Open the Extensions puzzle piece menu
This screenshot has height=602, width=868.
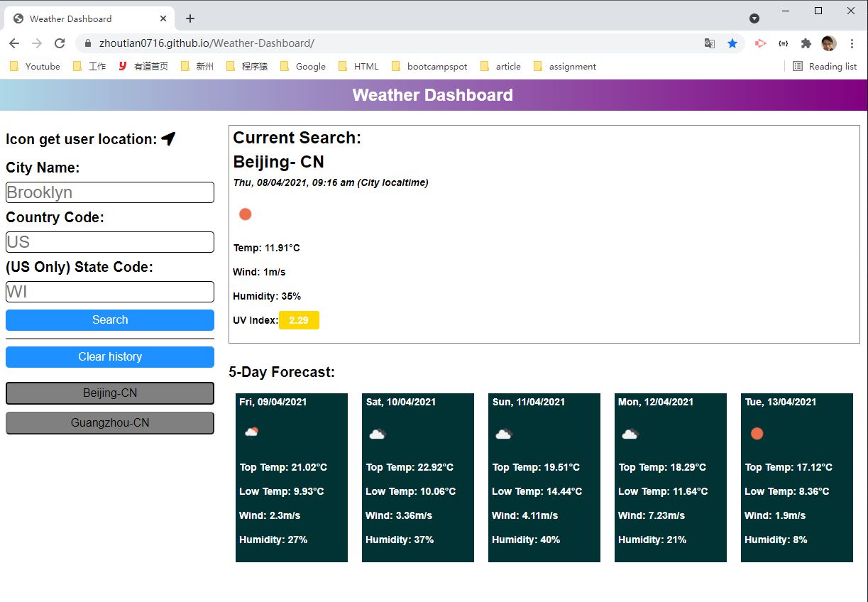coord(806,43)
